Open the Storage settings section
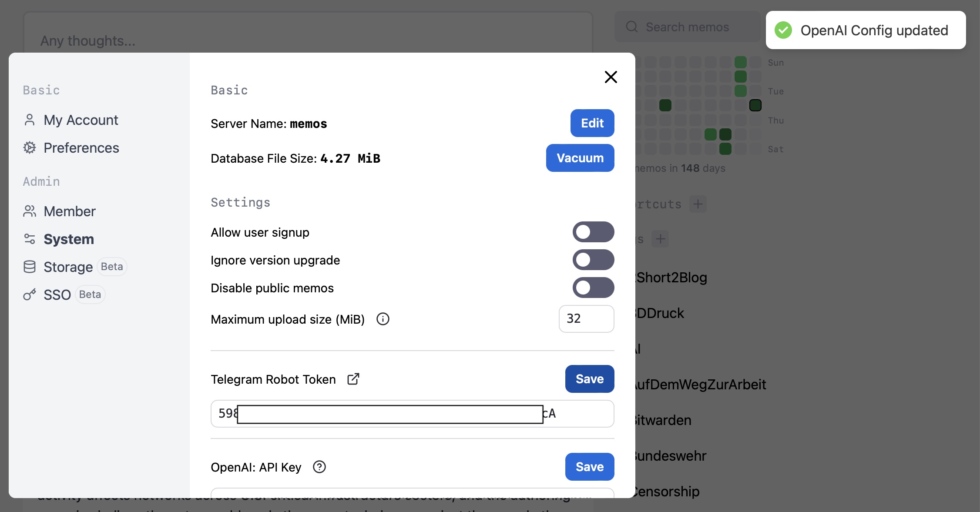The image size is (980, 512). (68, 267)
